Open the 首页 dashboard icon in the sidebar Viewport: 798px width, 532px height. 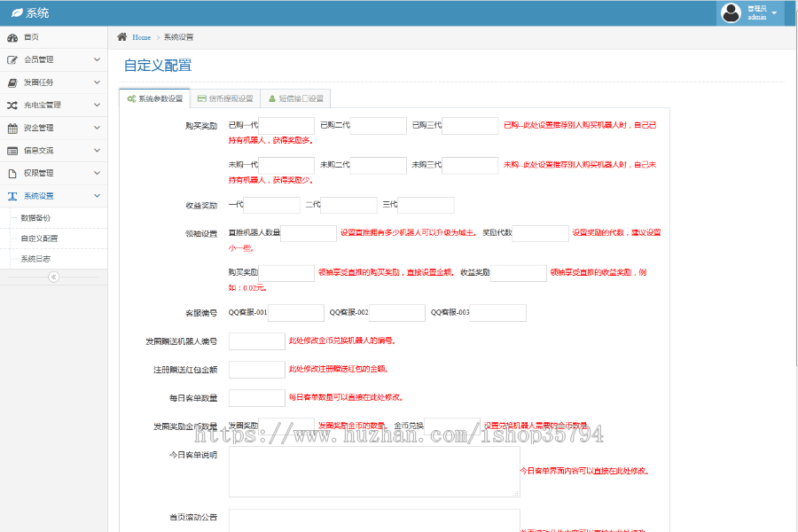(12, 37)
